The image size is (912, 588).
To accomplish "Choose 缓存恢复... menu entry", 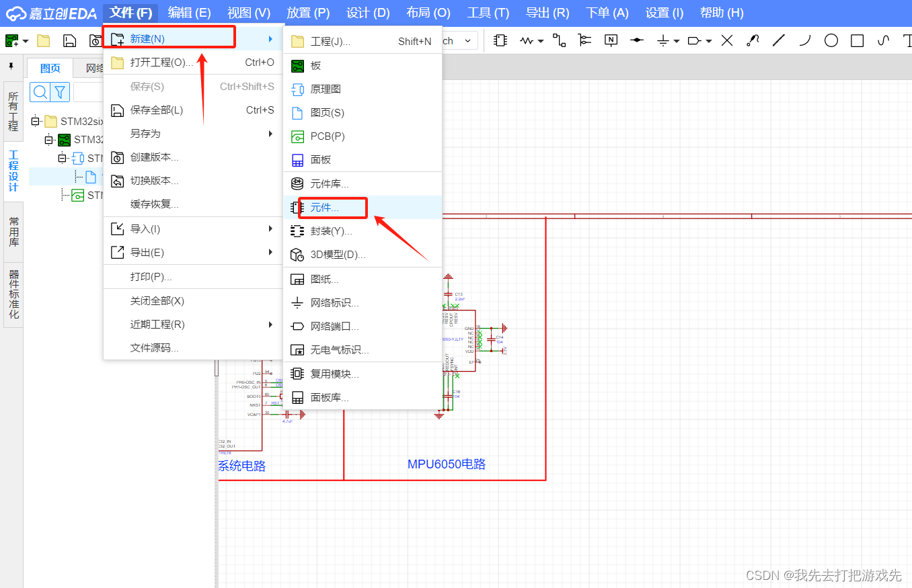I will click(x=192, y=204).
